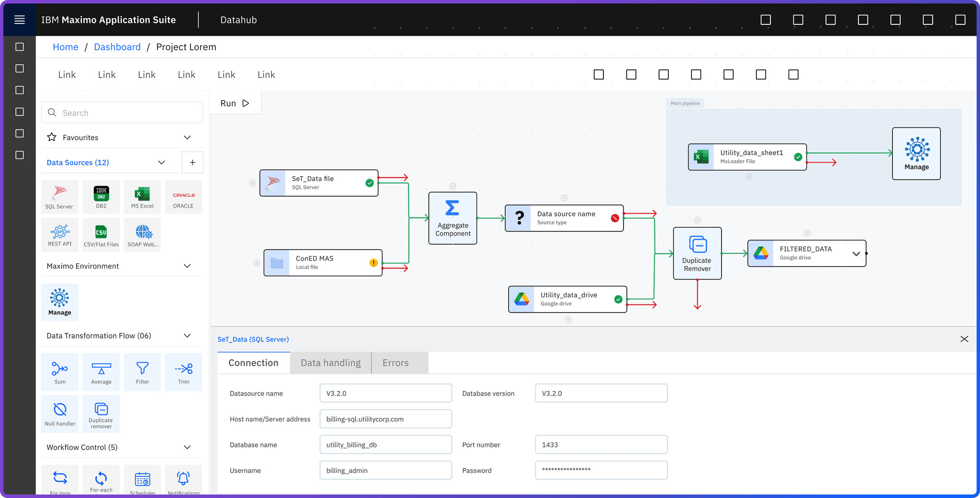980x498 pixels.
Task: Select the Utility_data_sheet1 node
Action: point(747,157)
